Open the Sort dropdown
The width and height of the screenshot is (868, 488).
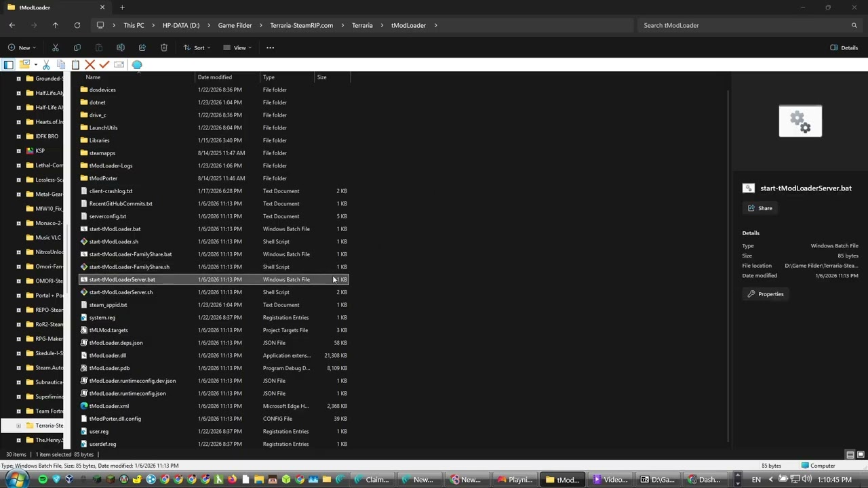click(197, 47)
